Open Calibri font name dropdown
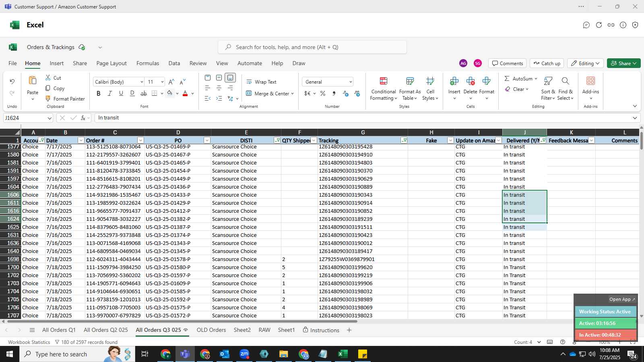This screenshot has height=362, width=644. click(142, 82)
